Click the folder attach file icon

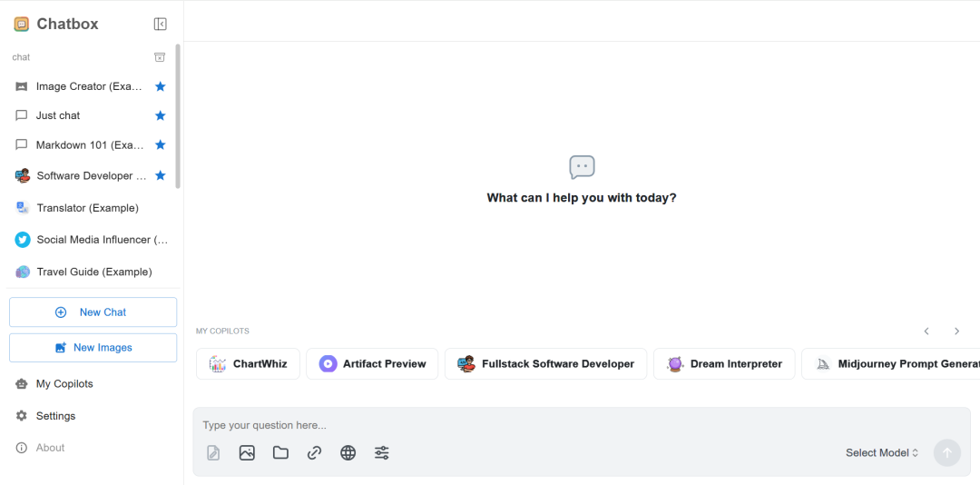pos(280,452)
